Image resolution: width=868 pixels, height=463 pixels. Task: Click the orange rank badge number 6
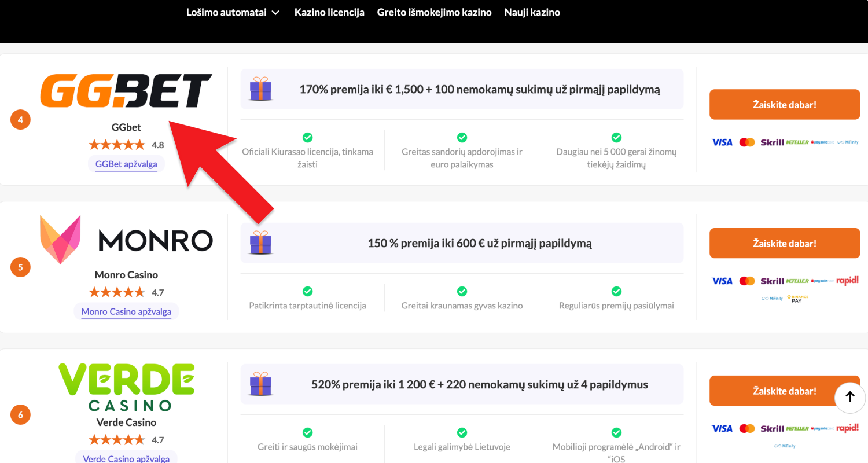coord(20,415)
